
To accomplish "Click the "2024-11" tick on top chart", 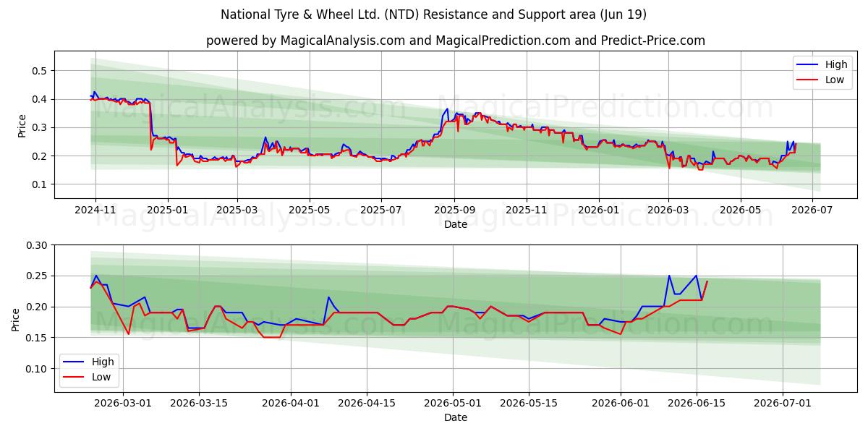I will (95, 210).
